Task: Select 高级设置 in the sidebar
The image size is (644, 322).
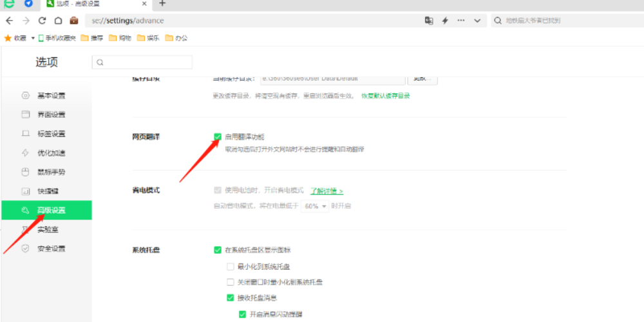Action: (x=46, y=211)
